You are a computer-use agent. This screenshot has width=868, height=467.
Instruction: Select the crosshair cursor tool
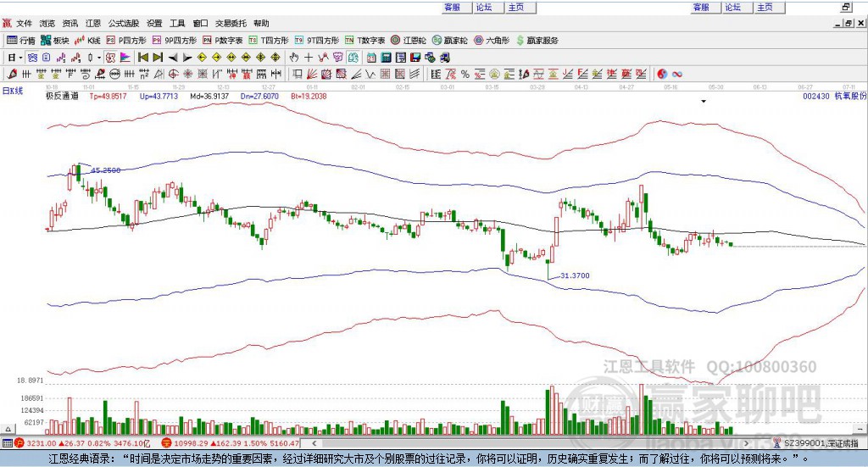click(309, 58)
